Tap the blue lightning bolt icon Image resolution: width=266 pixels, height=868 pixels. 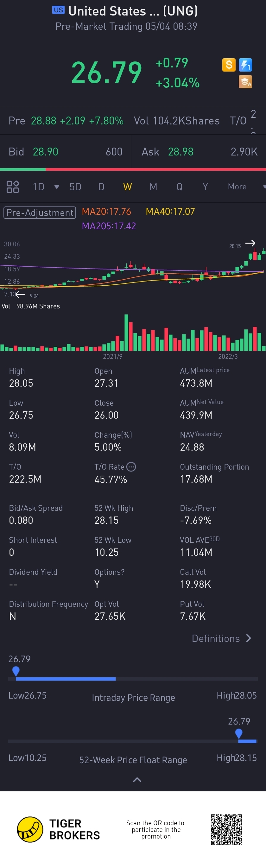click(245, 65)
